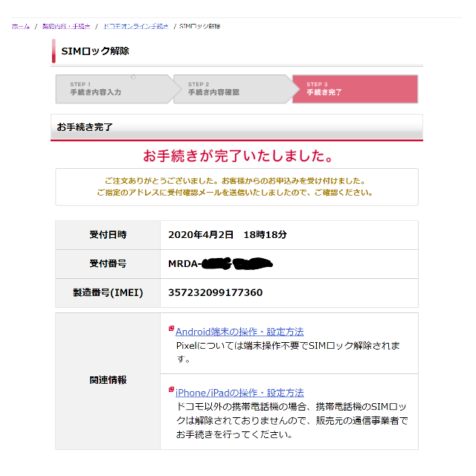The width and height of the screenshot is (476, 476).
Task: Open Android端末の操作・設定方法 link
Action: click(x=239, y=332)
